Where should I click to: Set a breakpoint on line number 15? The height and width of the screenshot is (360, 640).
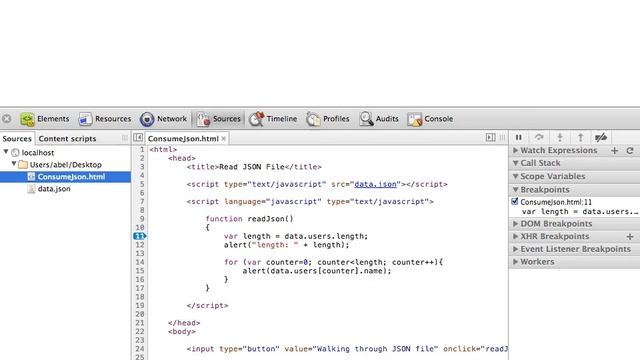coord(140,271)
